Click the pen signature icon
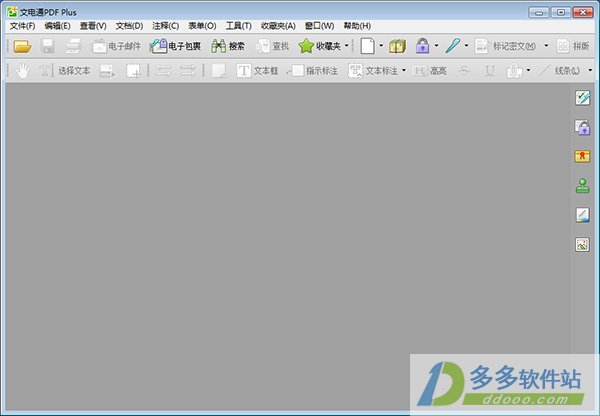600x416 pixels. (453, 46)
